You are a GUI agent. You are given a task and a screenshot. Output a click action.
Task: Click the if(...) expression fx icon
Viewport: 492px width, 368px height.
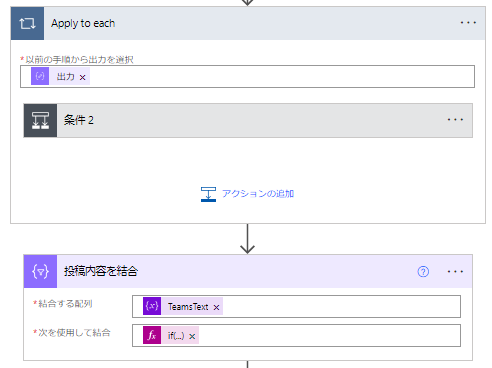point(152,335)
